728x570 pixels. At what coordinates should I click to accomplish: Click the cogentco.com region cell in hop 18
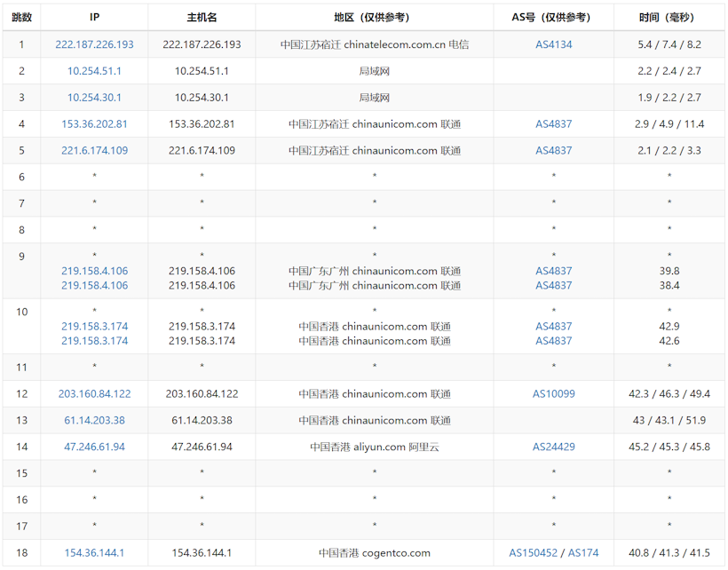(x=374, y=553)
